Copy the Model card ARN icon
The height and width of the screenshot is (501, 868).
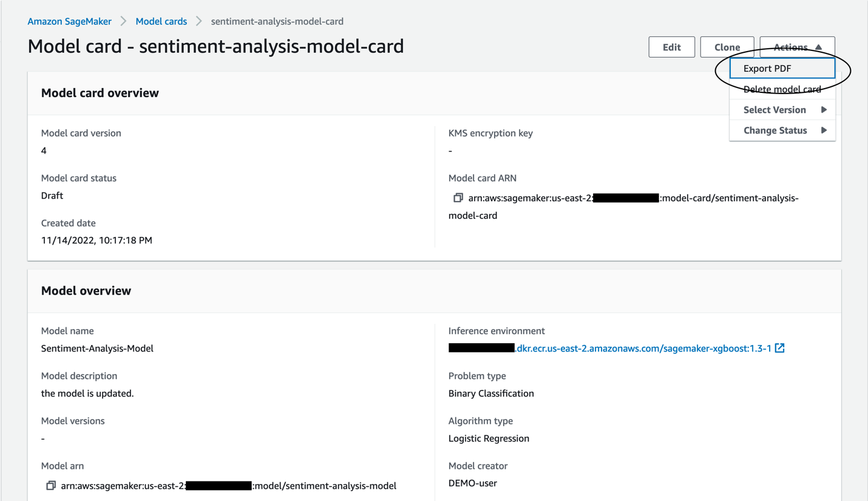(458, 197)
